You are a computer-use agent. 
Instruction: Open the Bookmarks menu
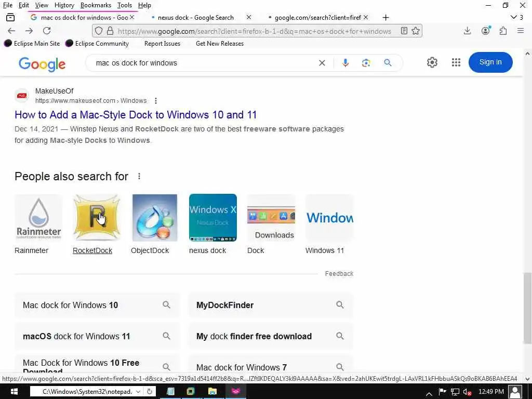tap(96, 5)
